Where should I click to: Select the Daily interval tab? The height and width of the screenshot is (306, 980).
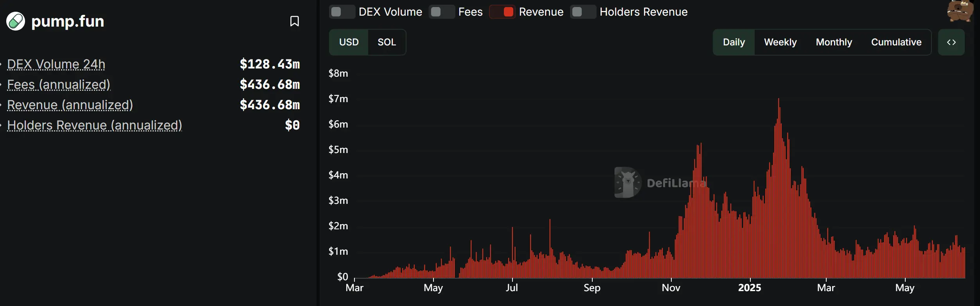click(734, 42)
